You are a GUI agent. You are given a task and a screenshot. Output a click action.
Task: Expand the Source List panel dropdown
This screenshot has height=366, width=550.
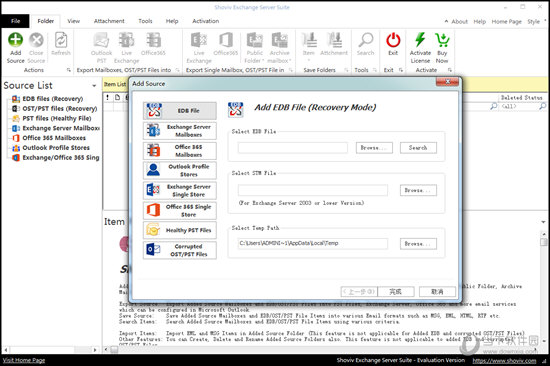(x=94, y=86)
